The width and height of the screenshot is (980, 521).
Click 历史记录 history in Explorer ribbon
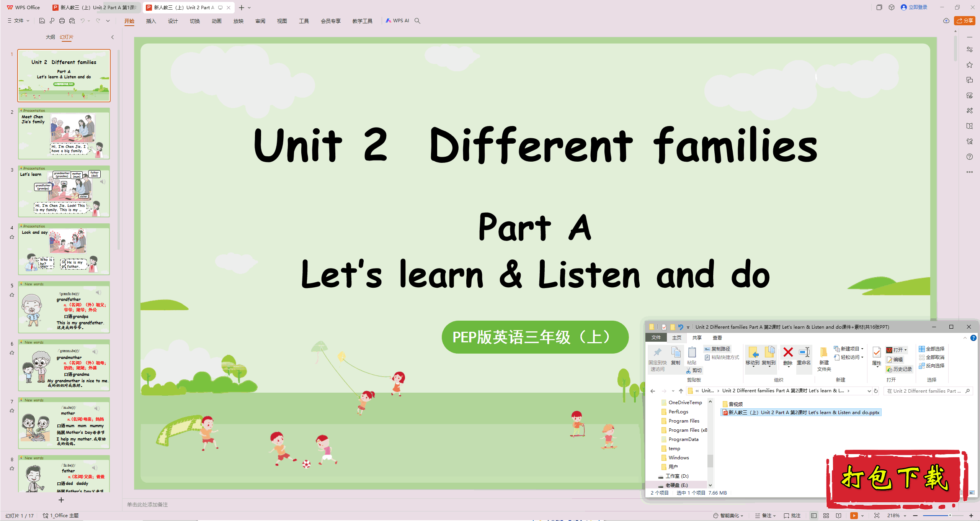click(x=899, y=369)
